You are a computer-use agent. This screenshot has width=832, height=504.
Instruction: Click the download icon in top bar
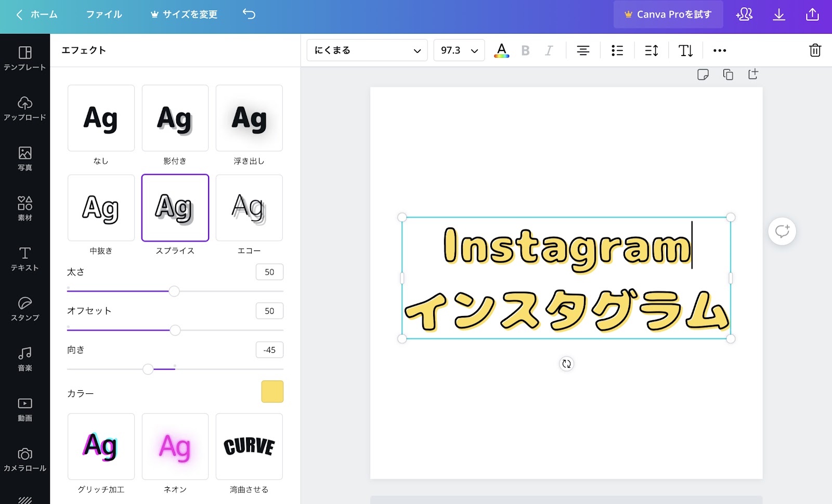[778, 14]
